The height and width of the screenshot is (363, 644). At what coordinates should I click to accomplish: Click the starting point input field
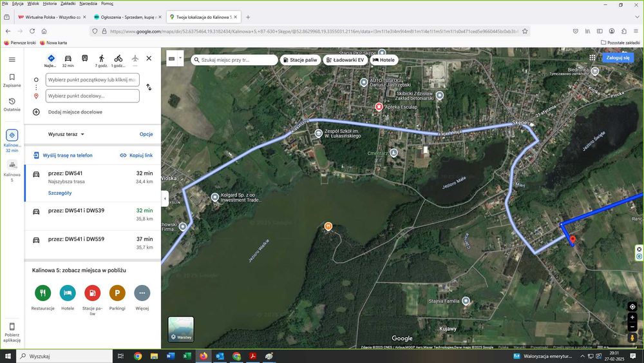point(92,80)
